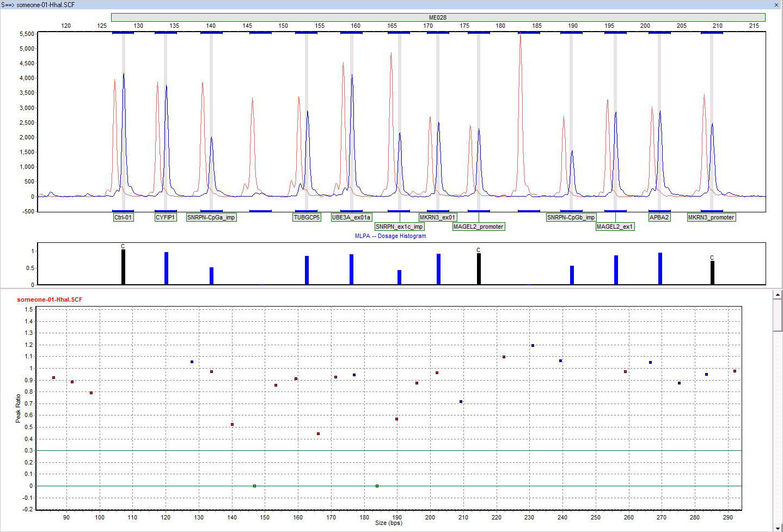Screen dimensions: 783x532
Task: Click the first control C histogram bar
Action: coord(123,267)
